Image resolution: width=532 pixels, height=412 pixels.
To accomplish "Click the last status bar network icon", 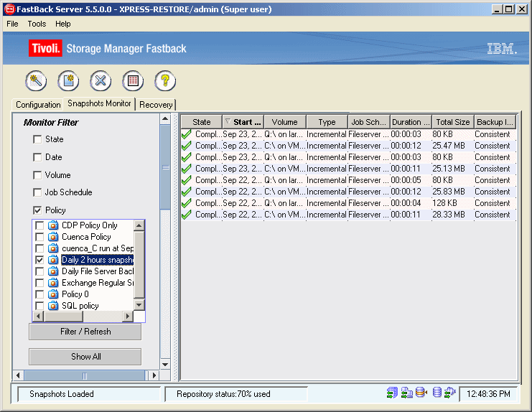I will pos(450,393).
